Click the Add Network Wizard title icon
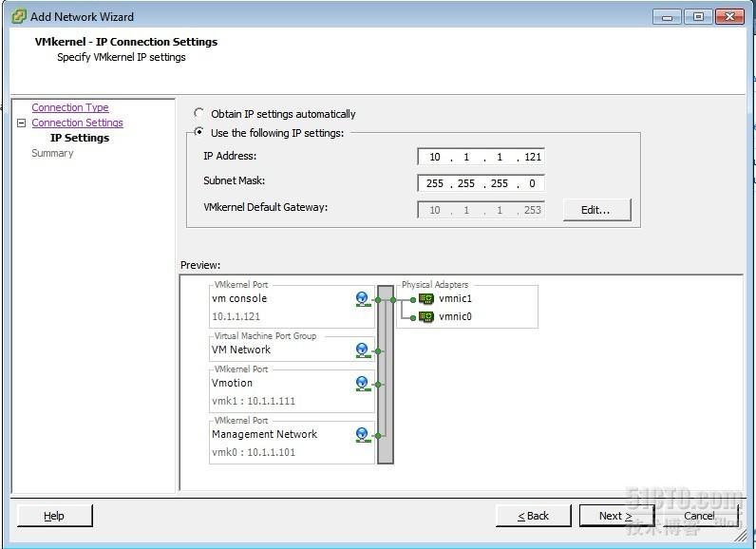The image size is (756, 549). tap(19, 17)
